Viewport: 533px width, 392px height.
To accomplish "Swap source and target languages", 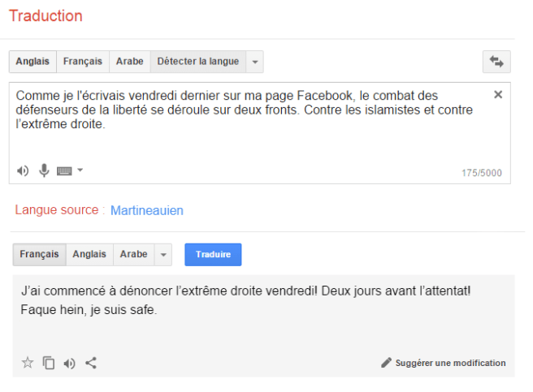I will (496, 62).
